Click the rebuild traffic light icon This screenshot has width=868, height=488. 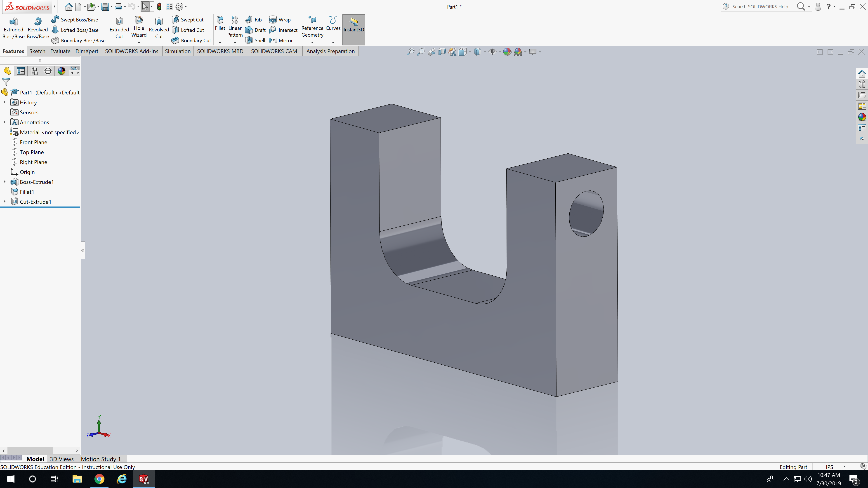(x=159, y=6)
